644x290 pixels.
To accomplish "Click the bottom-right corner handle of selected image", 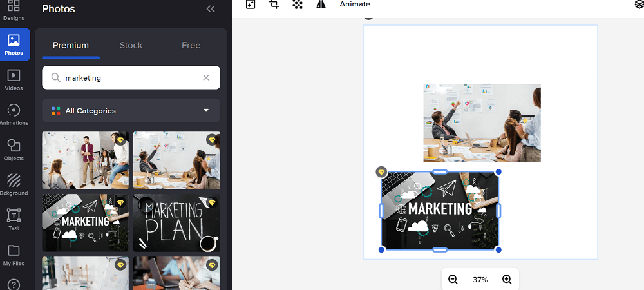I will pyautogui.click(x=498, y=250).
